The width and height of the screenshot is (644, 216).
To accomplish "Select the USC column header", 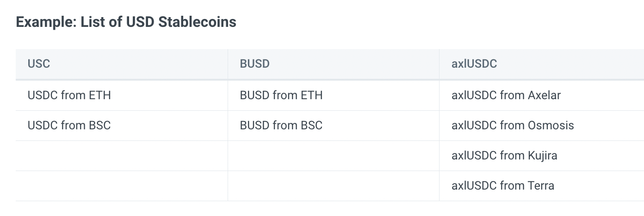I will (x=122, y=64).
